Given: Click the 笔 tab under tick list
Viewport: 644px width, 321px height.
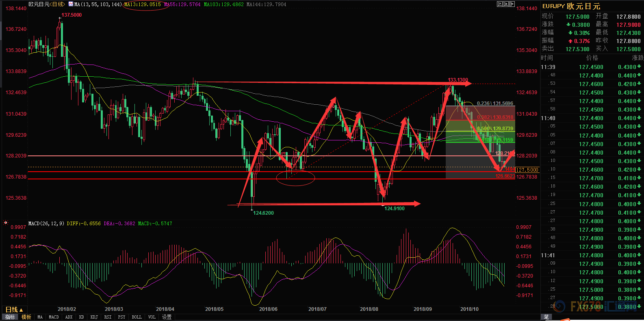Looking at the screenshot, I should [546, 317].
